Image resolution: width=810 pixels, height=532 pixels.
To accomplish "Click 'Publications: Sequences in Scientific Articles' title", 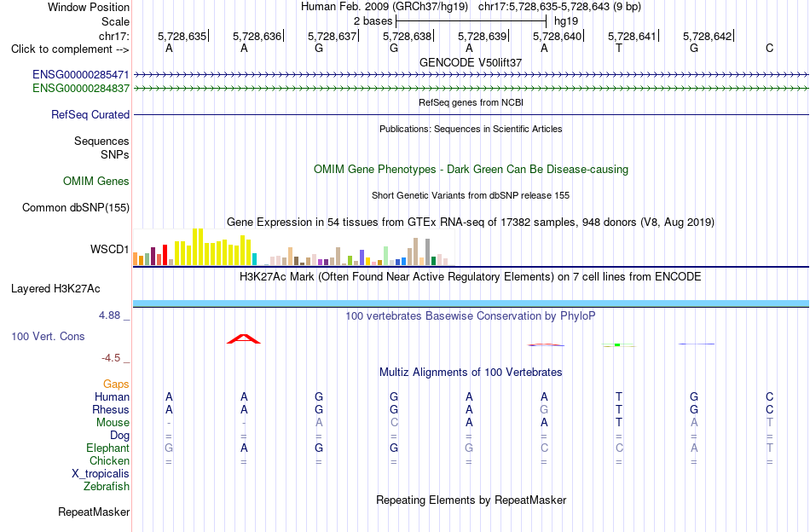I will click(x=471, y=129).
